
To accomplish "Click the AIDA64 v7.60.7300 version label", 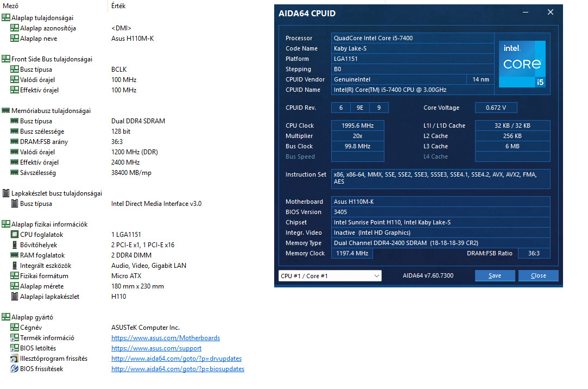I will point(428,275).
